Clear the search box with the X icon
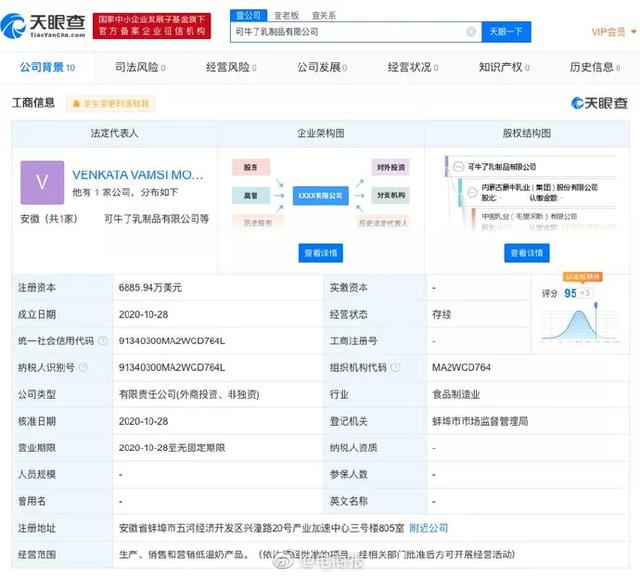 coord(470,32)
